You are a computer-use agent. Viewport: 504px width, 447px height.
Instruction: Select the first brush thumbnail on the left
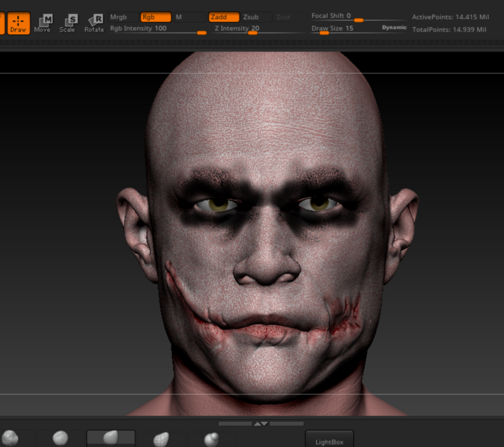click(14, 438)
